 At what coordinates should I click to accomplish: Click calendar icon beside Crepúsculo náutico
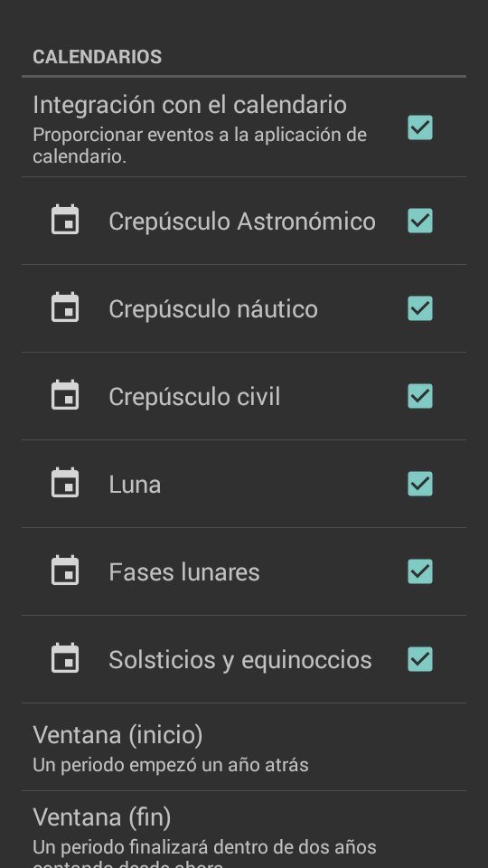[65, 307]
